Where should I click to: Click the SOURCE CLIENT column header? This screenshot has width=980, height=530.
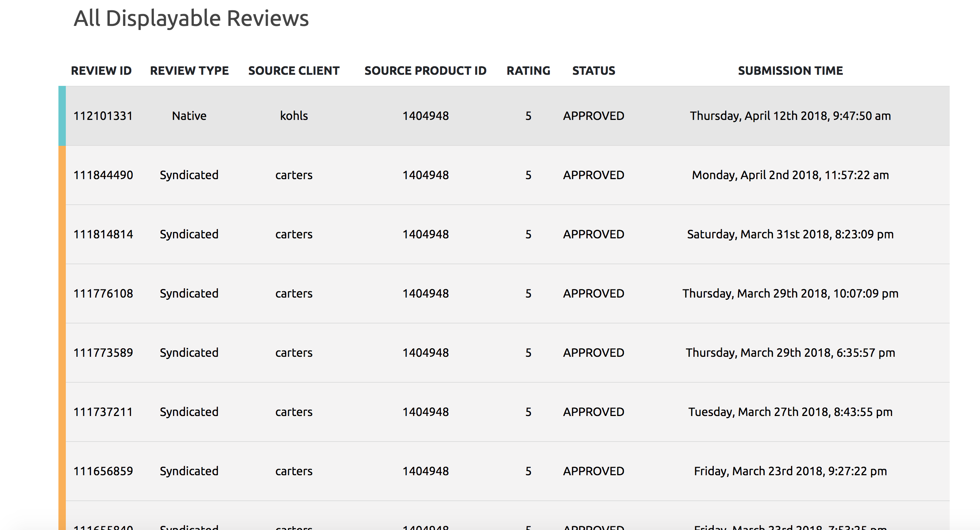(294, 71)
